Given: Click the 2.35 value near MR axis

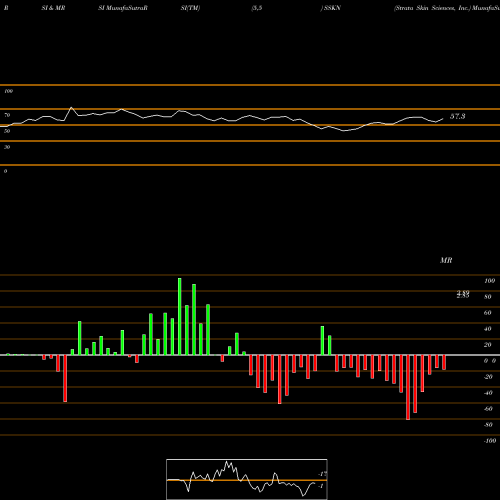Looking at the screenshot, I should 463,295.
